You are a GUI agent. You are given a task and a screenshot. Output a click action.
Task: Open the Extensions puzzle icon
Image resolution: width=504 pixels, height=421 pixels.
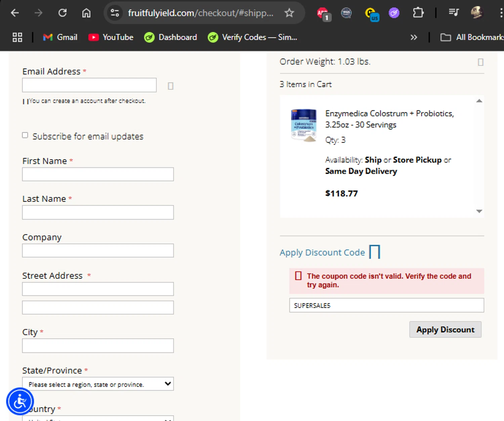[x=418, y=13]
